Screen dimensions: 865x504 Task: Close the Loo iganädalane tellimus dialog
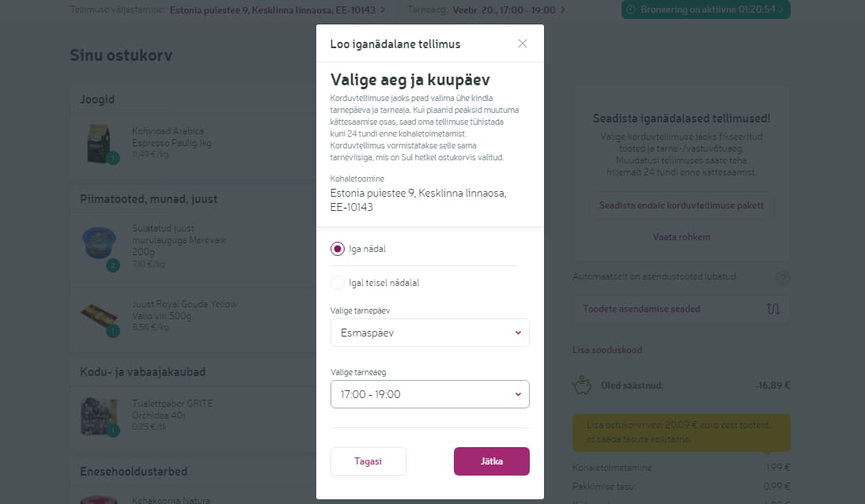(523, 43)
